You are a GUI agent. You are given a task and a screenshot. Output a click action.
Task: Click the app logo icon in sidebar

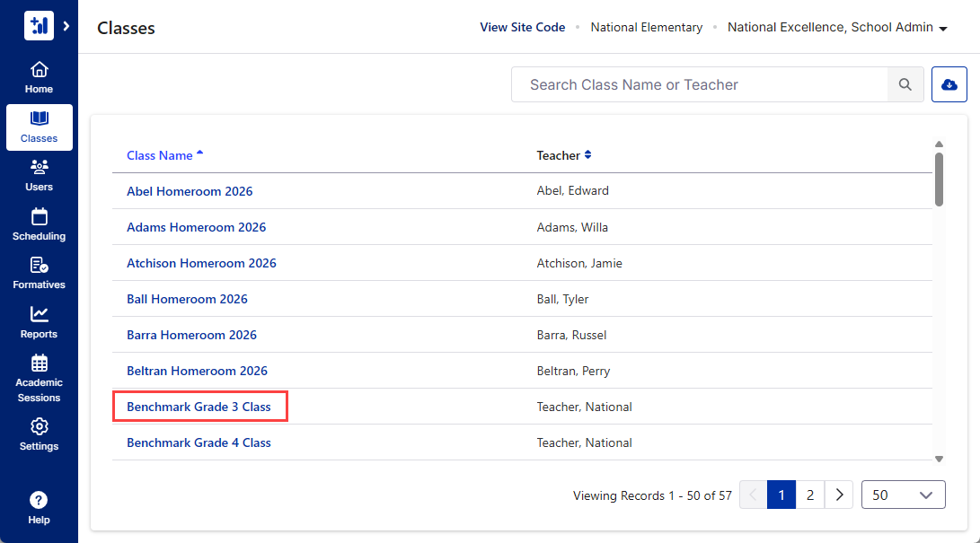39,26
